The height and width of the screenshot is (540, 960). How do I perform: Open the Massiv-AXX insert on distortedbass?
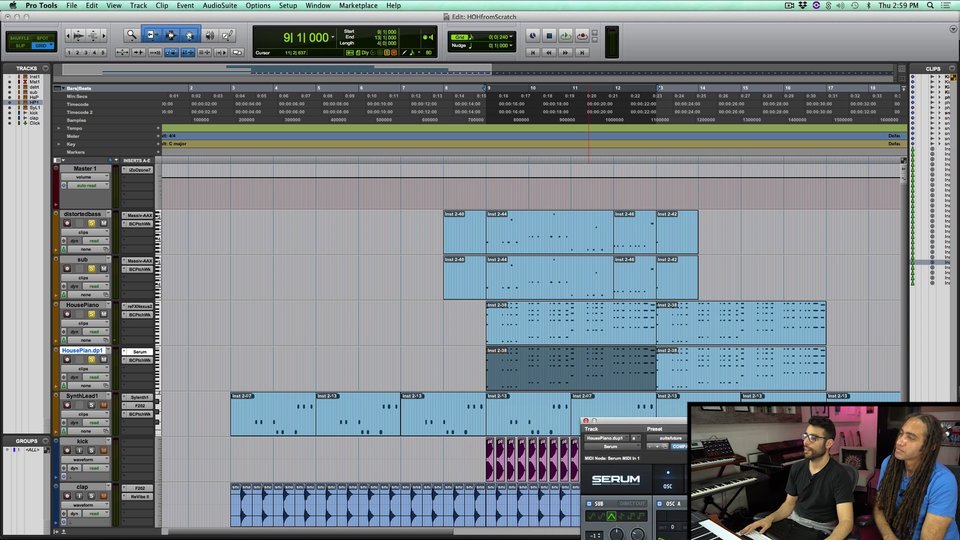(x=138, y=216)
